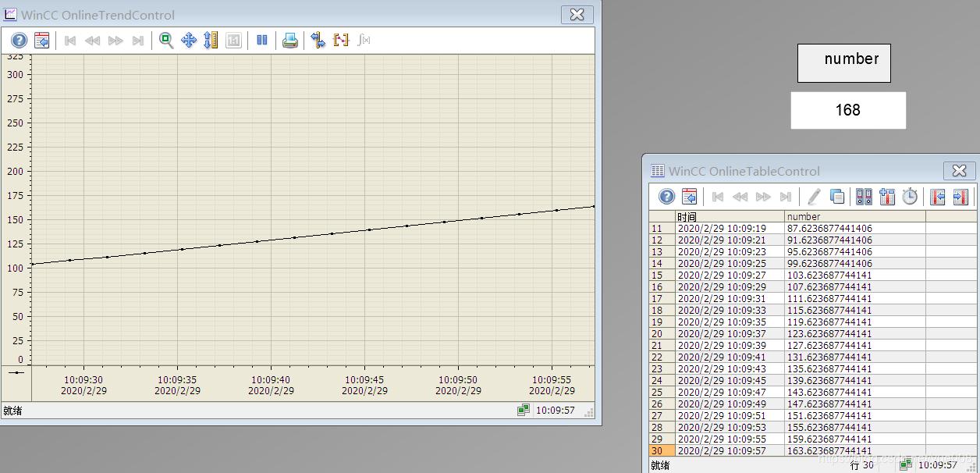Go to next record in the trend toolbar

(115, 41)
